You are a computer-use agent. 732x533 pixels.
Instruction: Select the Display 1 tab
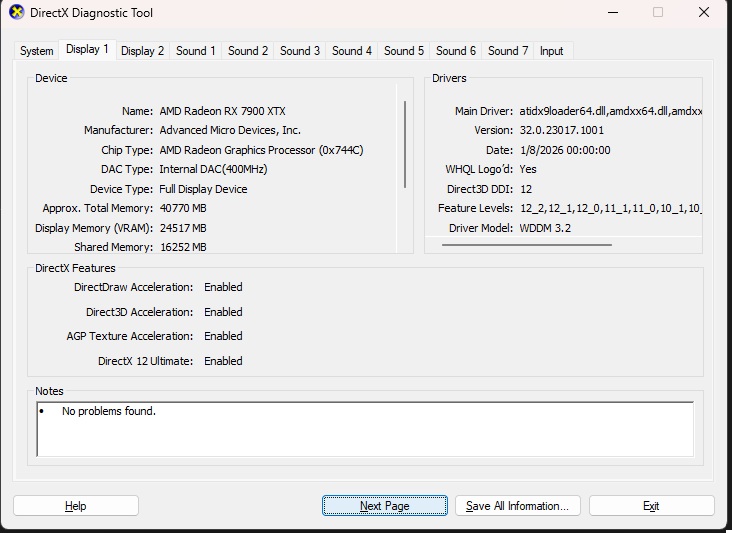87,49
